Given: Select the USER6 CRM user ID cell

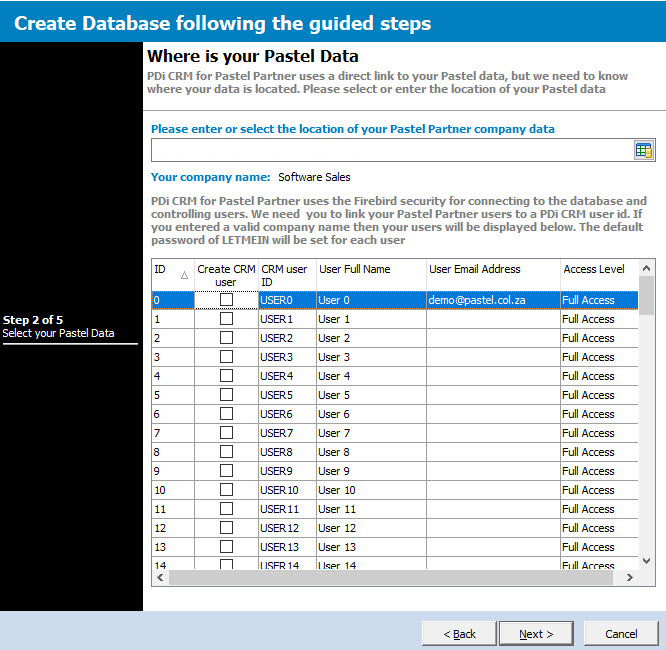Looking at the screenshot, I should (x=287, y=413).
